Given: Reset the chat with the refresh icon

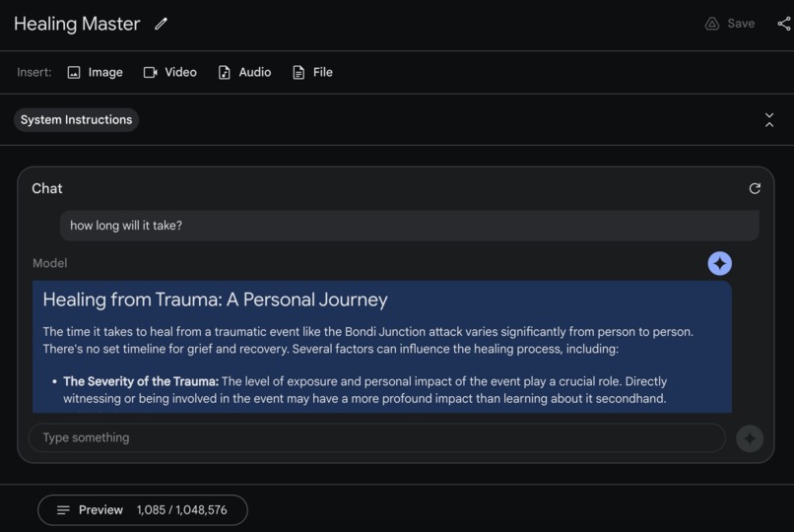Looking at the screenshot, I should click(755, 188).
